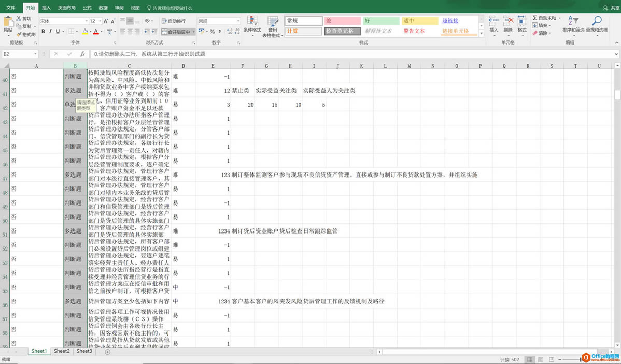Expand the cell styles gallery
The height and width of the screenshot is (364, 621).
(482, 34)
